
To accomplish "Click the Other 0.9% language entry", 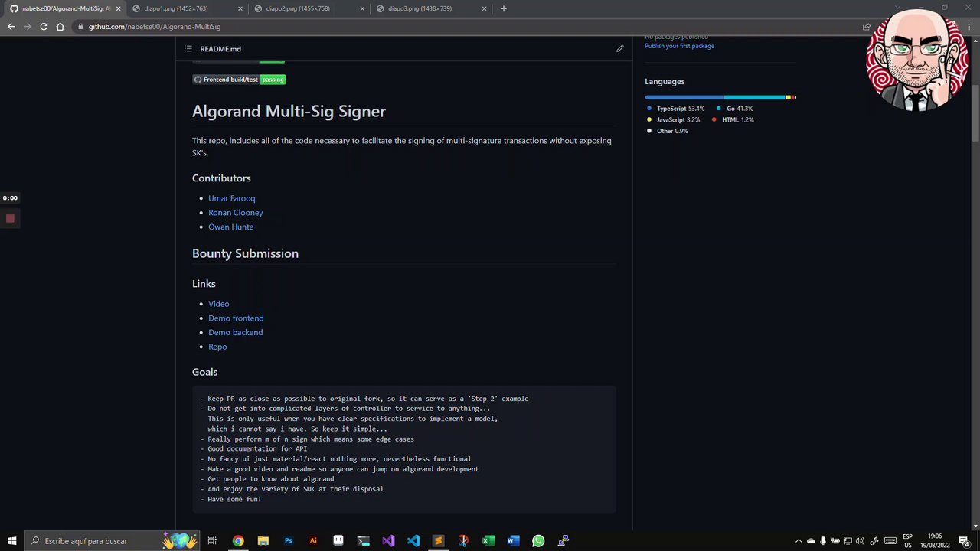I will click(x=668, y=131).
